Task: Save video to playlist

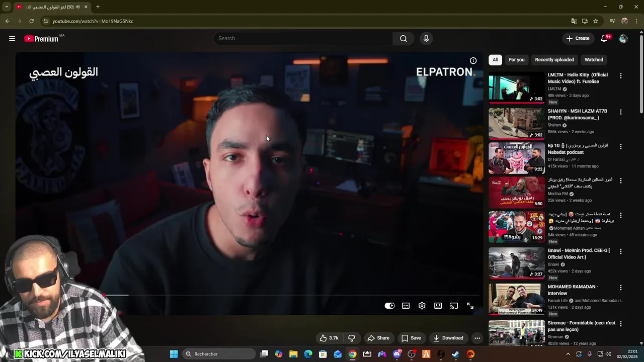Action: [x=411, y=338]
